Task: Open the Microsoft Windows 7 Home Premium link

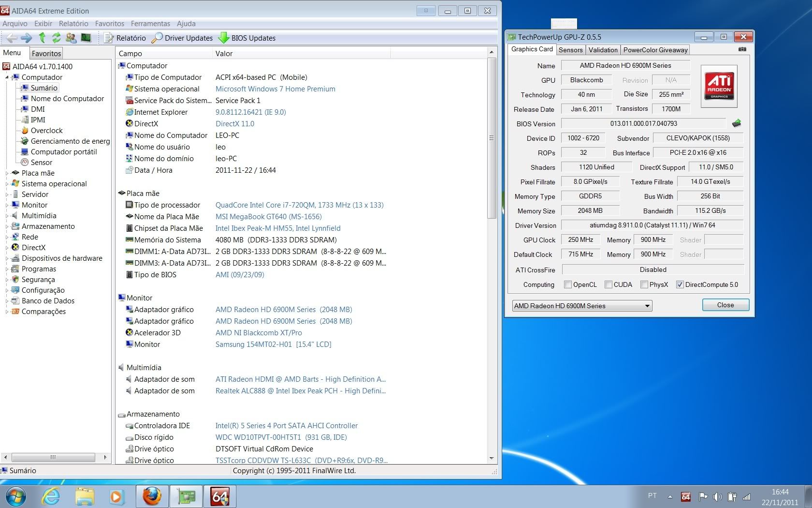Action: pos(275,89)
